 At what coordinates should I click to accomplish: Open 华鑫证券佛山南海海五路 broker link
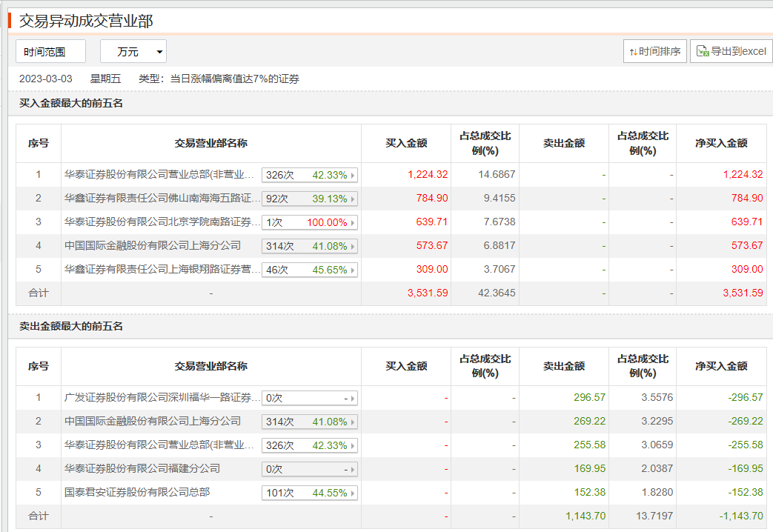(162, 199)
